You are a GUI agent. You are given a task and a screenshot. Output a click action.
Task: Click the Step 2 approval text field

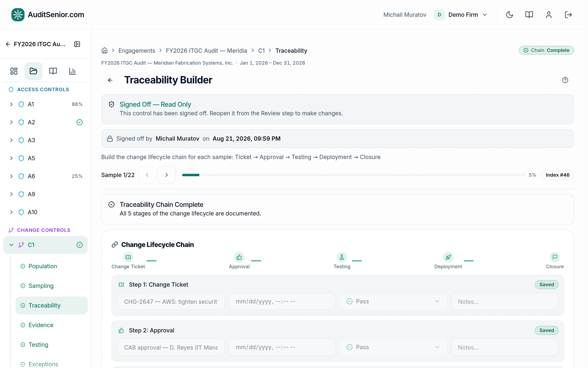click(171, 347)
